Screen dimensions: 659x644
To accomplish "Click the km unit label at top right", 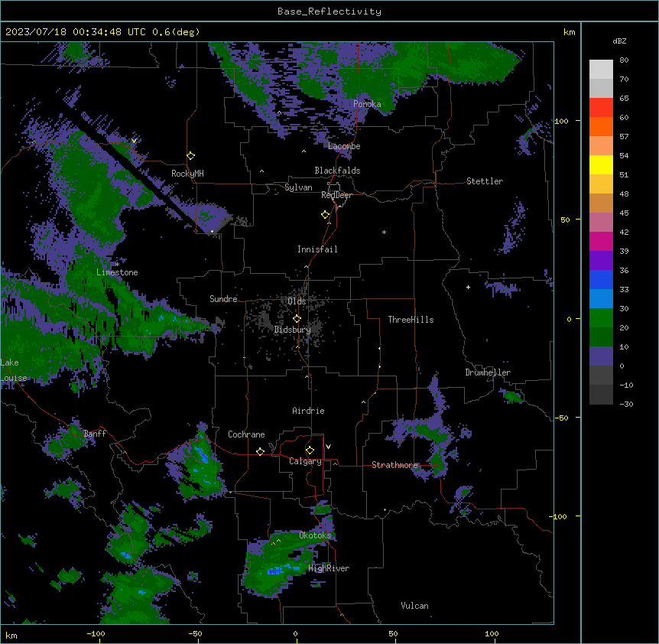I will (x=570, y=32).
